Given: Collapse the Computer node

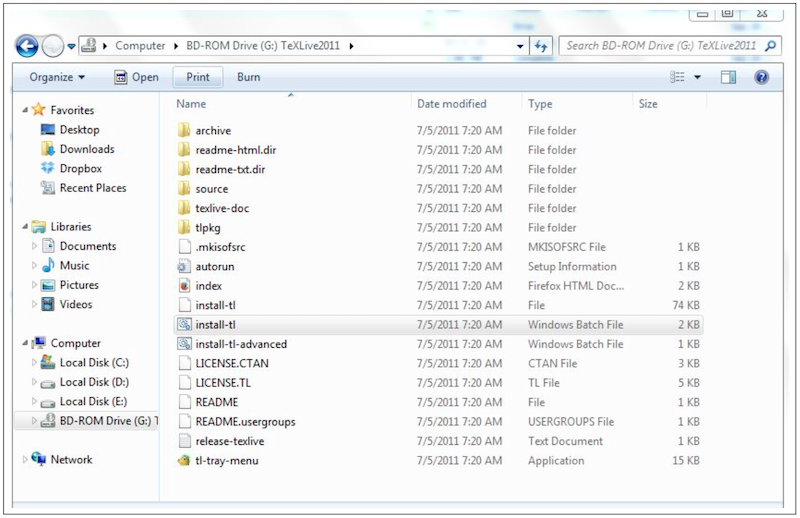Looking at the screenshot, I should click(x=24, y=343).
